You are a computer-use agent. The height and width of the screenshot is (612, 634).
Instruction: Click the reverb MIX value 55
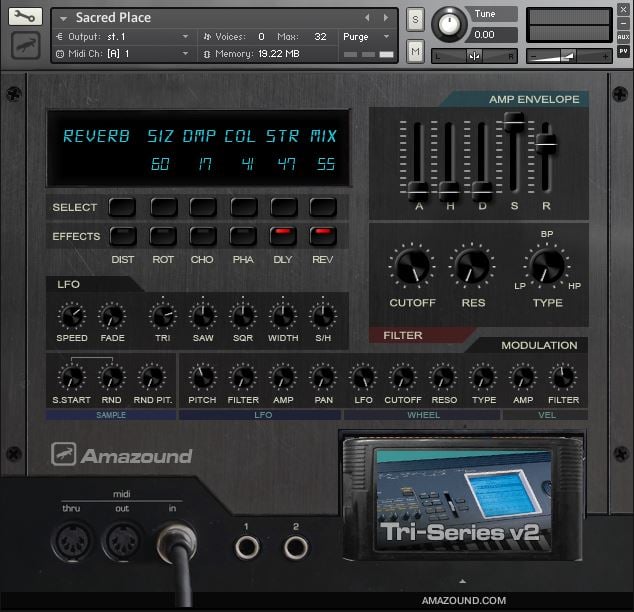click(x=326, y=164)
